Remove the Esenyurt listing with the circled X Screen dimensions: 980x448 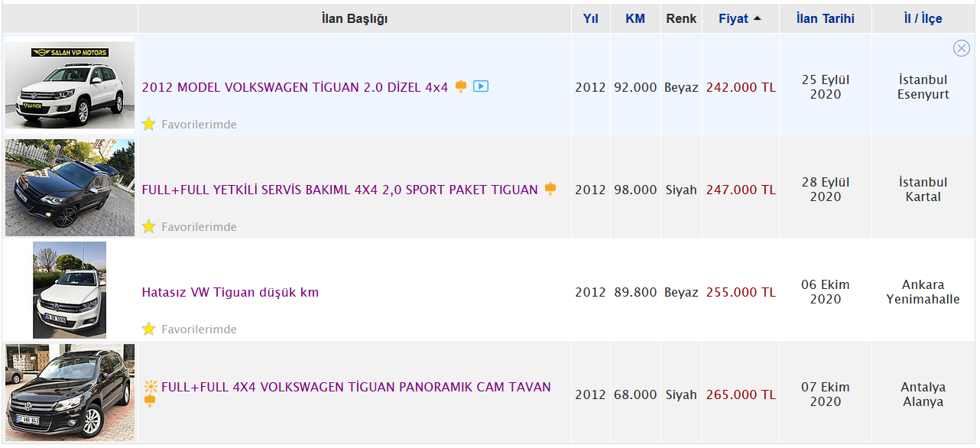coord(962,48)
